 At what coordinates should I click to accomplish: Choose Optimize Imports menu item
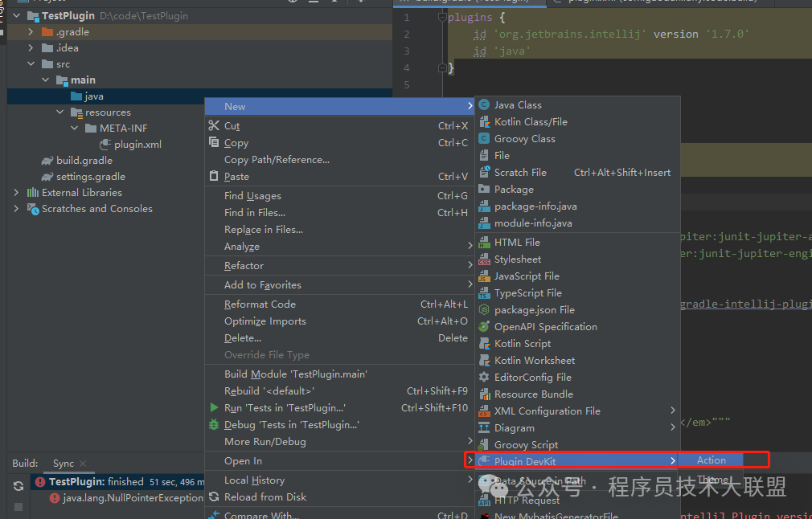(x=340, y=321)
